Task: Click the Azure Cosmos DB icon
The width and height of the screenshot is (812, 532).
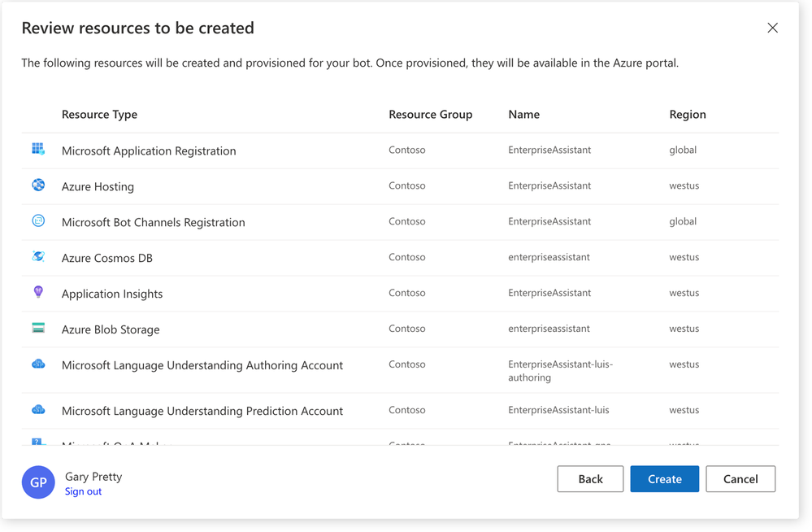Action: tap(38, 256)
